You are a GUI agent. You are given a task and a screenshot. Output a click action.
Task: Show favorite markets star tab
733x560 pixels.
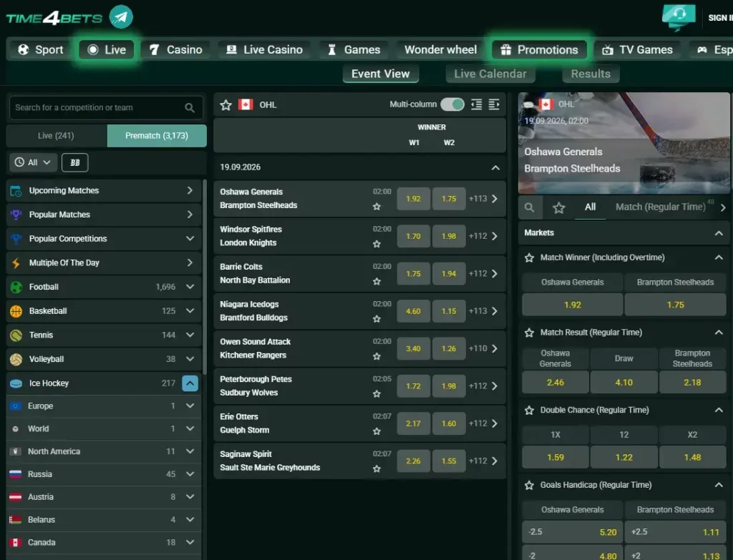(559, 207)
